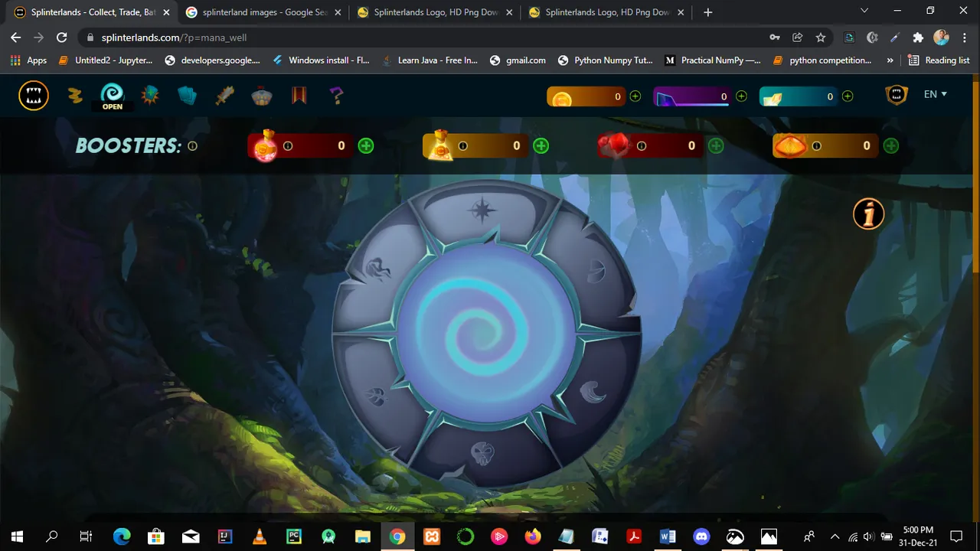Viewport: 980px width, 551px height.
Task: Open the Untitled2 - Jupyter bookmark
Action: (x=106, y=60)
